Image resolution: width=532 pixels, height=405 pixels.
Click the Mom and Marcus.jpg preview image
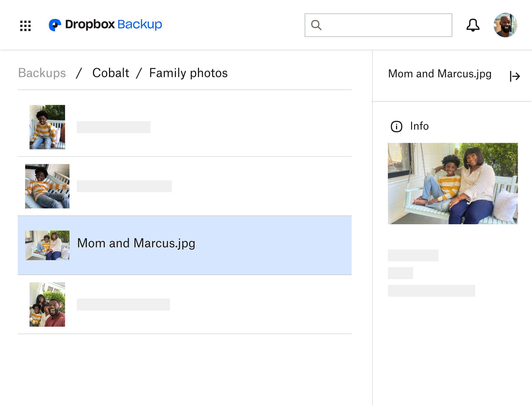coord(452,183)
